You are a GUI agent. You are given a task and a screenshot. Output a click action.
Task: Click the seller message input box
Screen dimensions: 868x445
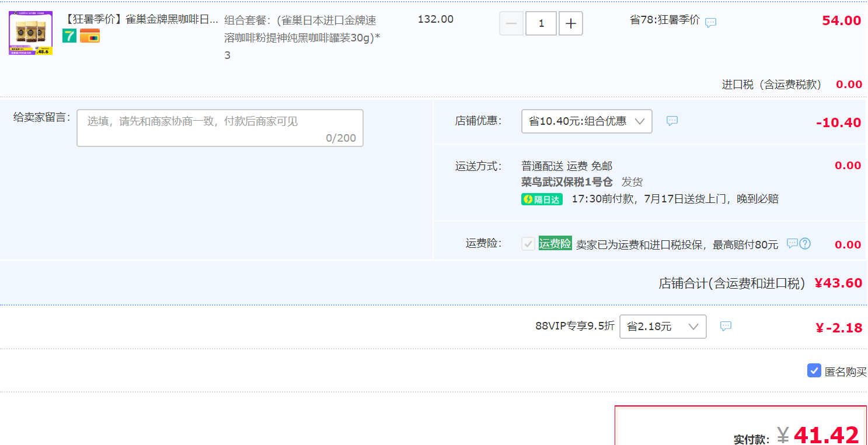(x=220, y=128)
